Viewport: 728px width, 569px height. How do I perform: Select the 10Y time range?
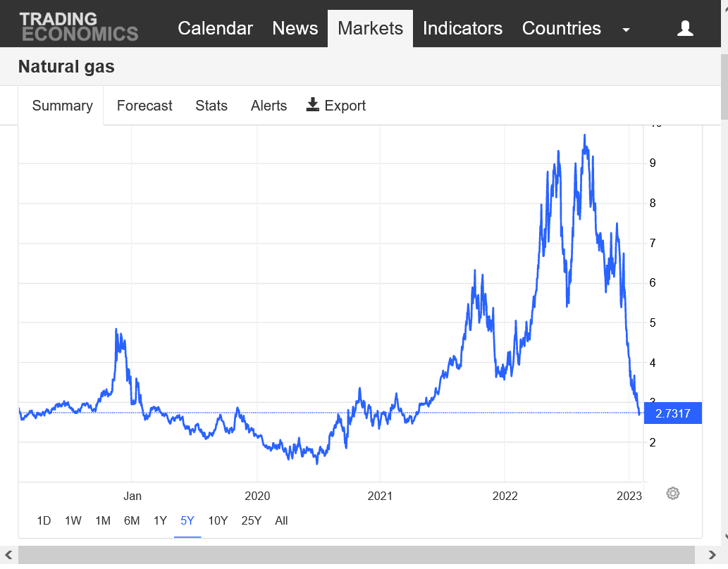click(x=218, y=520)
